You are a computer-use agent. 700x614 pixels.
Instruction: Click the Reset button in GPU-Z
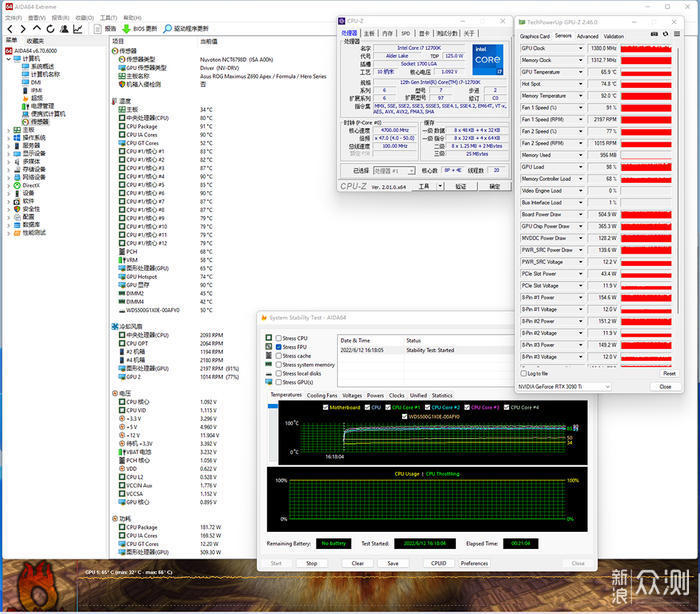pyautogui.click(x=669, y=374)
